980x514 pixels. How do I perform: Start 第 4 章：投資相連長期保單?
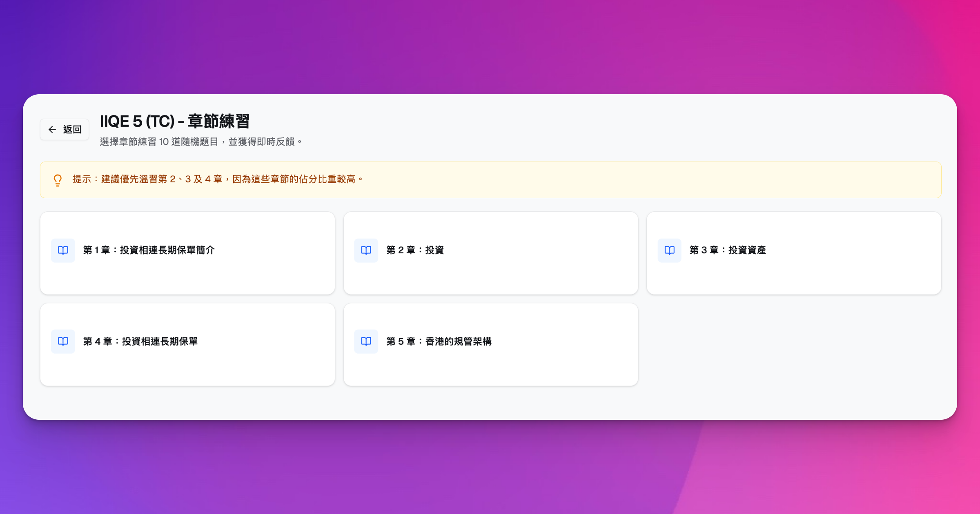[187, 344]
